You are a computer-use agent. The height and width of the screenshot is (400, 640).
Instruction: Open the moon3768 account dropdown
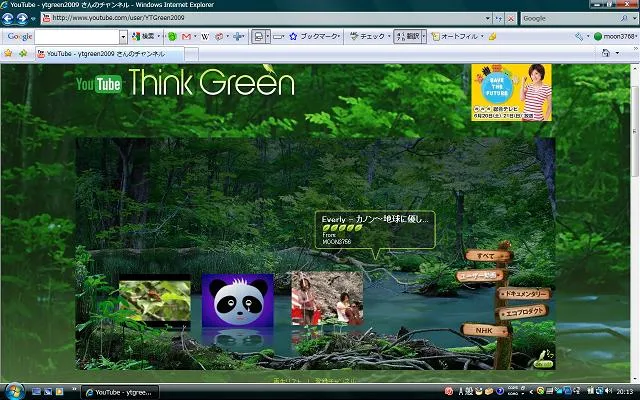click(616, 36)
